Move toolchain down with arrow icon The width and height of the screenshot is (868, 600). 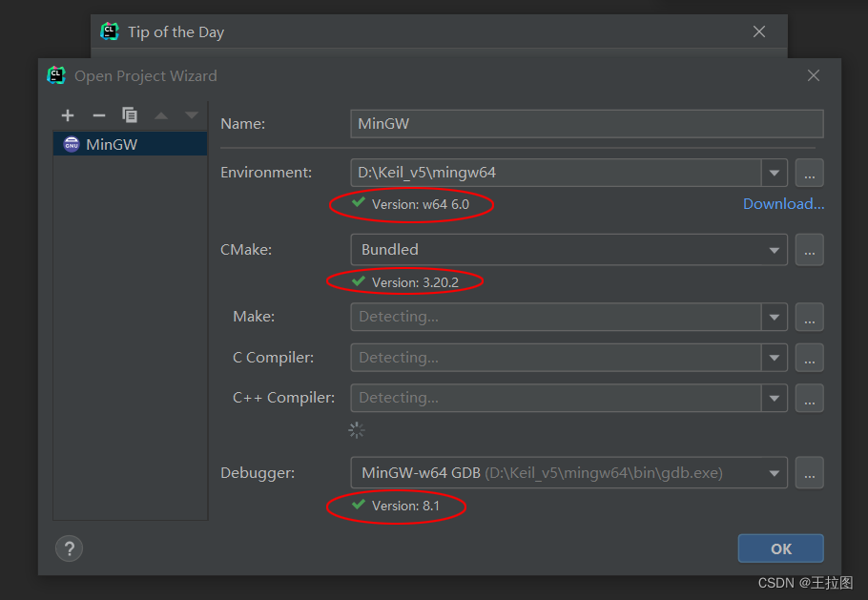click(192, 115)
